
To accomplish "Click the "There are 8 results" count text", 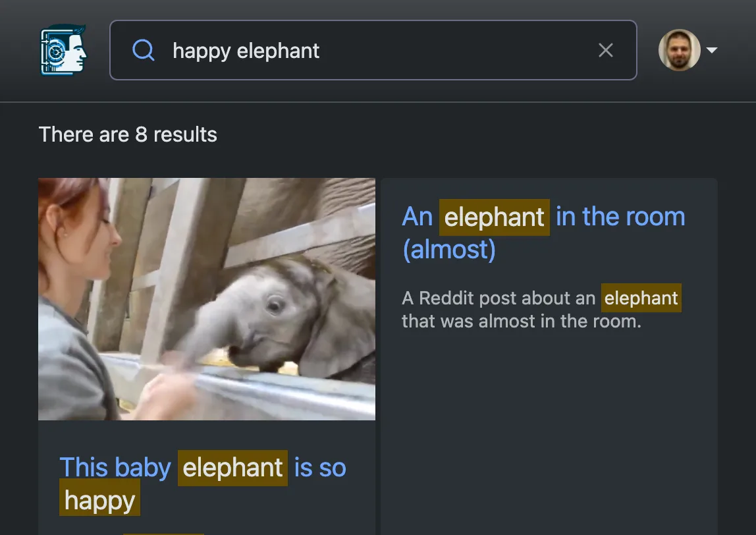I will (x=128, y=134).
